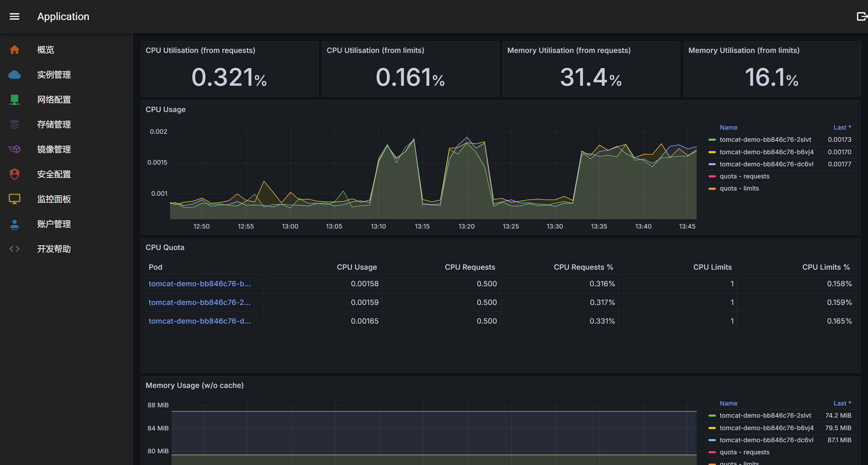Click the blue cloud icon for 实例管理
The image size is (868, 465).
15,75
